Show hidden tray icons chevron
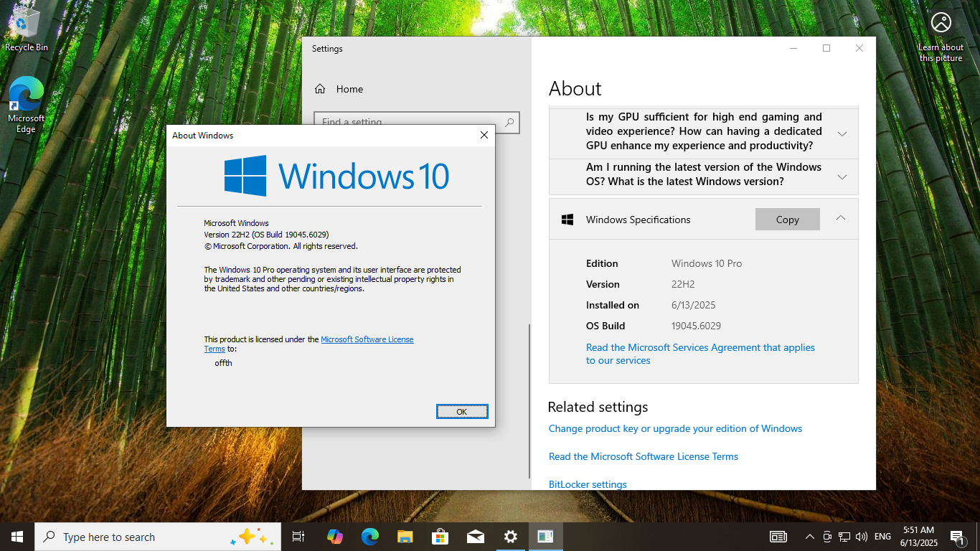Screen dimensions: 980x551 pyautogui.click(x=810, y=537)
